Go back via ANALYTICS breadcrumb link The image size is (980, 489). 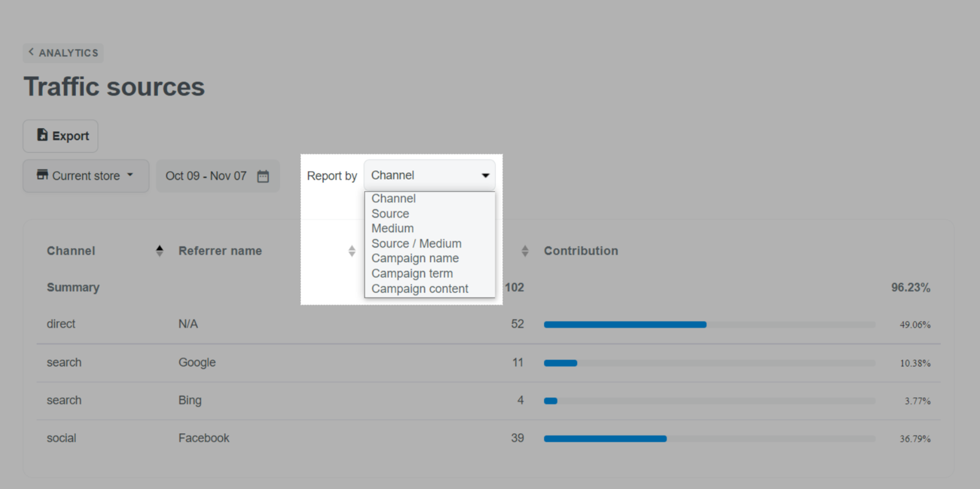pyautogui.click(x=64, y=53)
